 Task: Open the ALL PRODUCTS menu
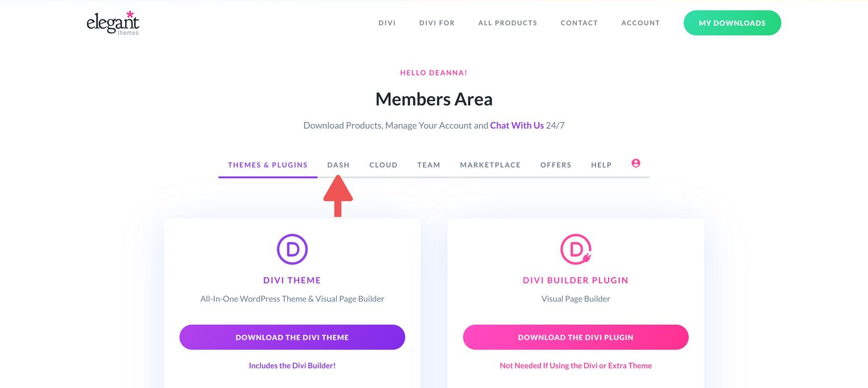(507, 23)
